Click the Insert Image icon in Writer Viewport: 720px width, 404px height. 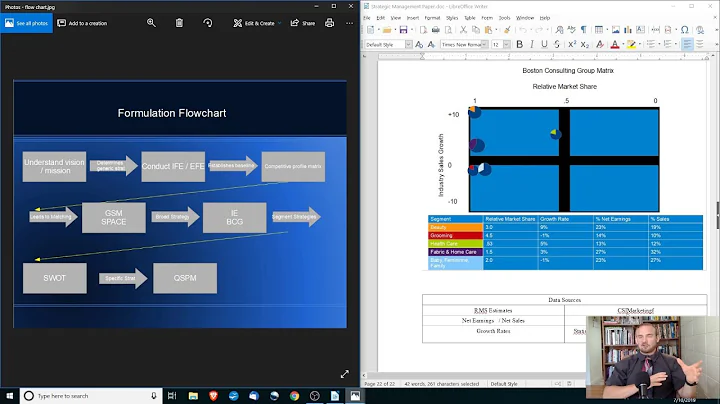(616, 30)
